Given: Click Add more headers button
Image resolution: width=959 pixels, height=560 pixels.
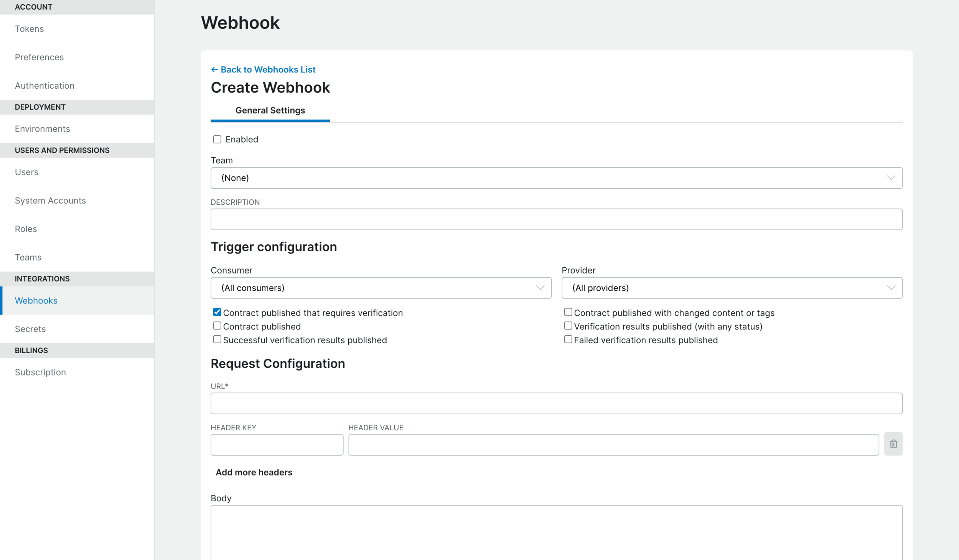Looking at the screenshot, I should [254, 472].
